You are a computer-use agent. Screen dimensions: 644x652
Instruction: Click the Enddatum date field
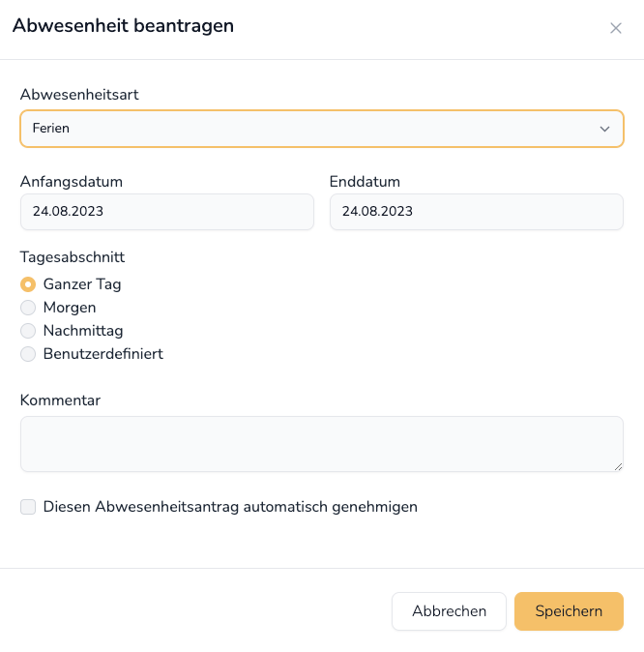[x=476, y=212]
